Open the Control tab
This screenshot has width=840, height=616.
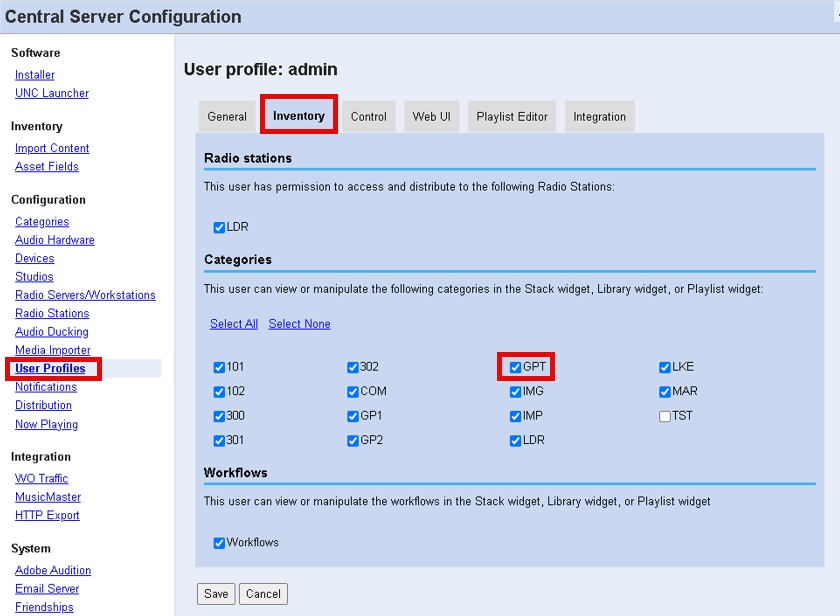(x=368, y=117)
